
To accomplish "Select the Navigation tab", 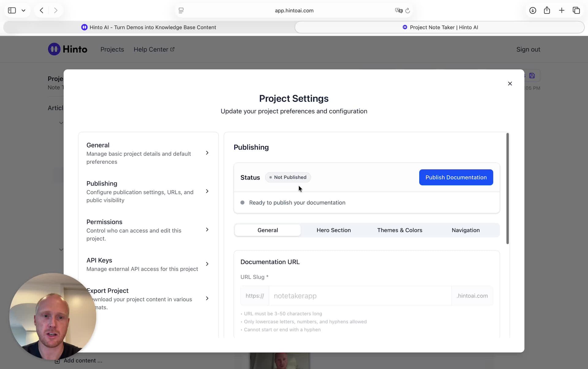I will [x=465, y=230].
